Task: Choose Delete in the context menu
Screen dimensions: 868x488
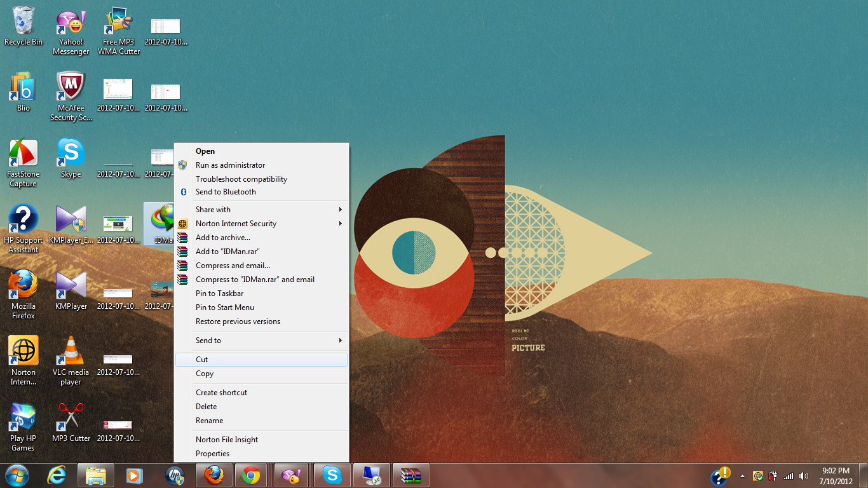Action: pyautogui.click(x=262, y=407)
